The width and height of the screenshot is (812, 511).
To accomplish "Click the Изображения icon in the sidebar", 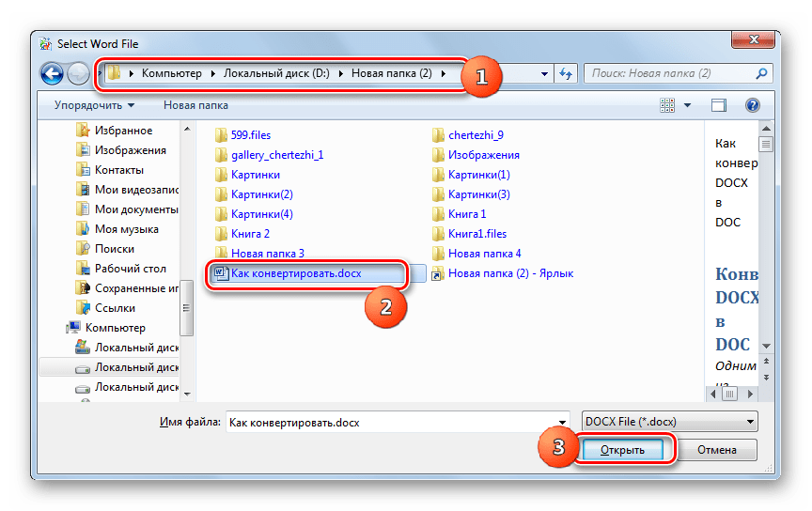I will click(x=83, y=150).
